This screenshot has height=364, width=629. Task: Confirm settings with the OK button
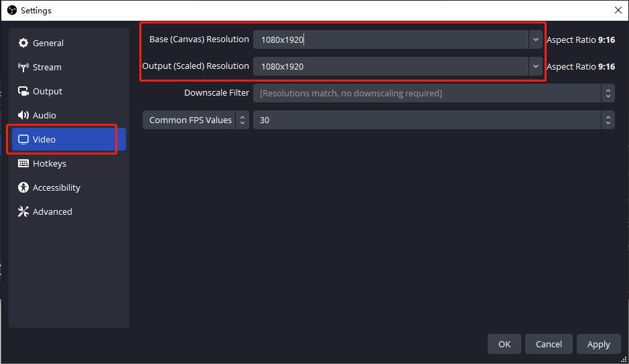pyautogui.click(x=504, y=344)
